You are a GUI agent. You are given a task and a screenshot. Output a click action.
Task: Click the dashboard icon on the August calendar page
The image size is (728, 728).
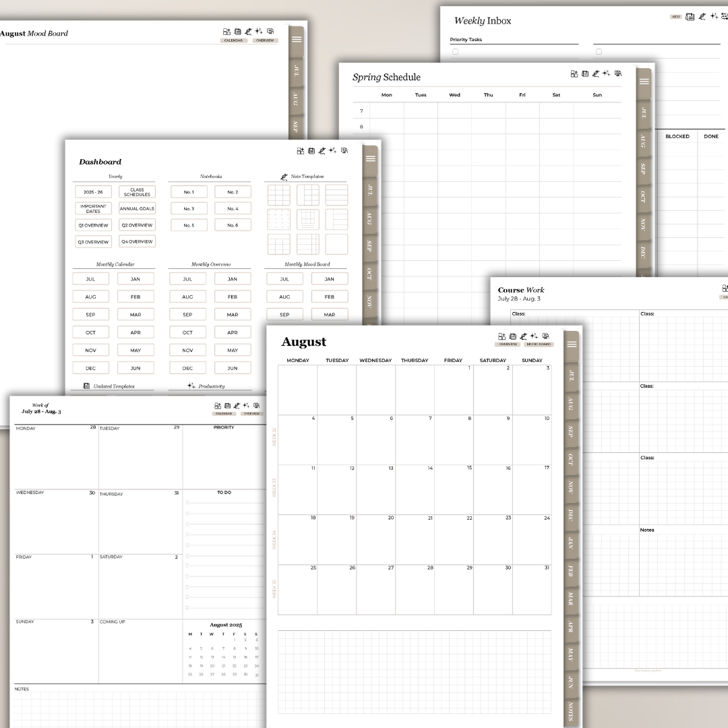point(502,336)
